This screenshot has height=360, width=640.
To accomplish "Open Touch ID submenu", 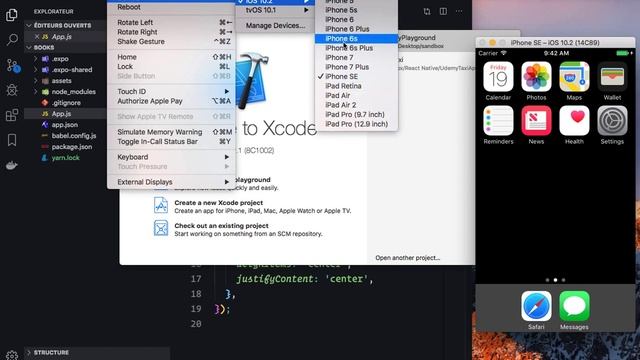I will tap(171, 91).
